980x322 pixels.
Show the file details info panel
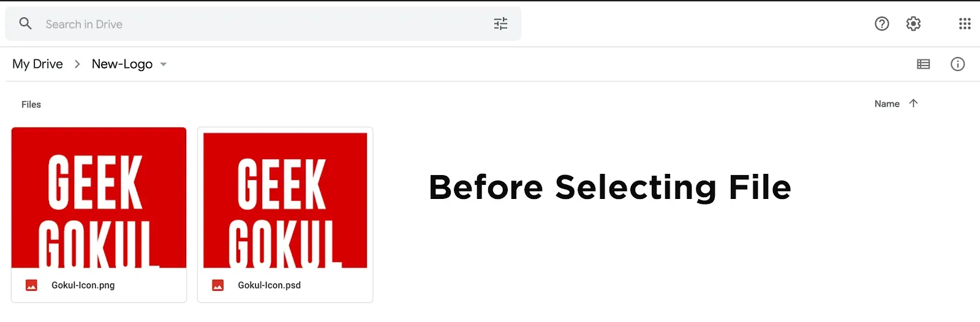point(957,64)
